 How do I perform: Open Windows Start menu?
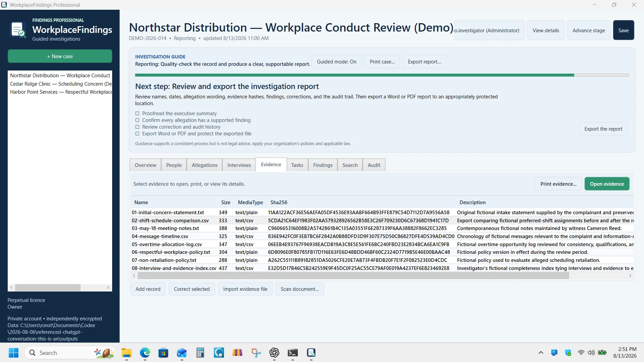coord(13,353)
